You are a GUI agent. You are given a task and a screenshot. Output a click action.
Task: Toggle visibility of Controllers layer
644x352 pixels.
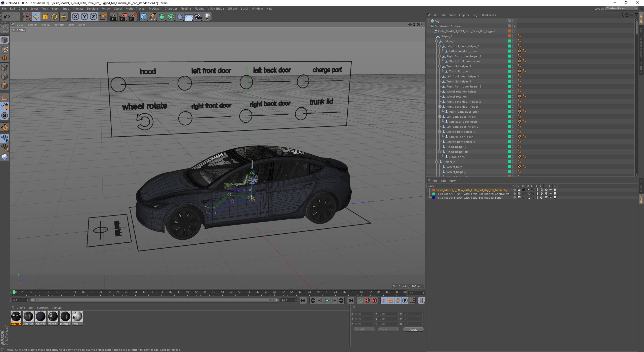pos(519,194)
